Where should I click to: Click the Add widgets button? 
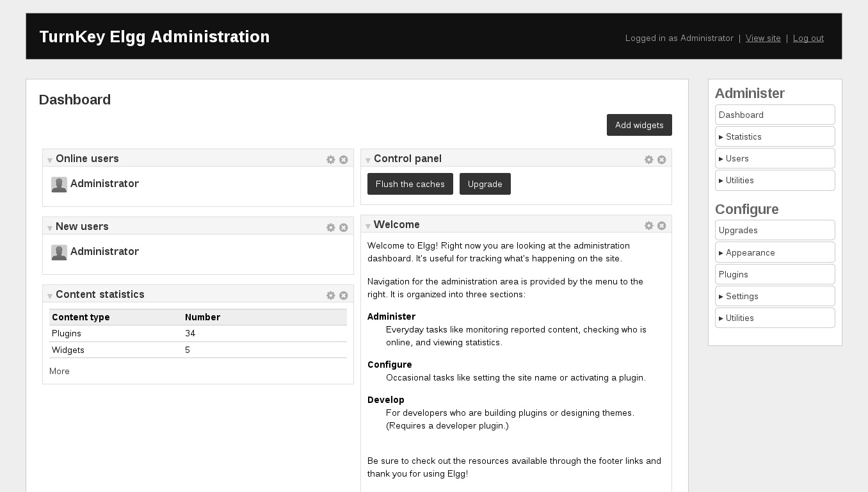[639, 125]
